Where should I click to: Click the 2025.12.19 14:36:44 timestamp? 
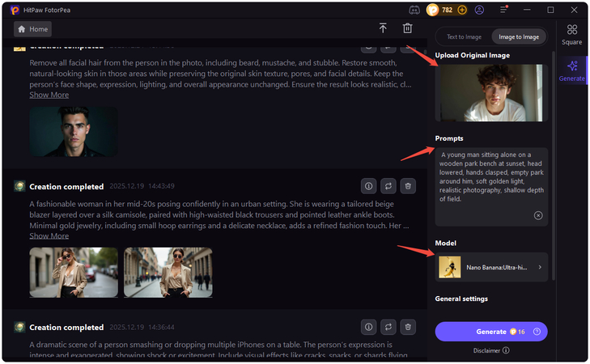coord(142,327)
